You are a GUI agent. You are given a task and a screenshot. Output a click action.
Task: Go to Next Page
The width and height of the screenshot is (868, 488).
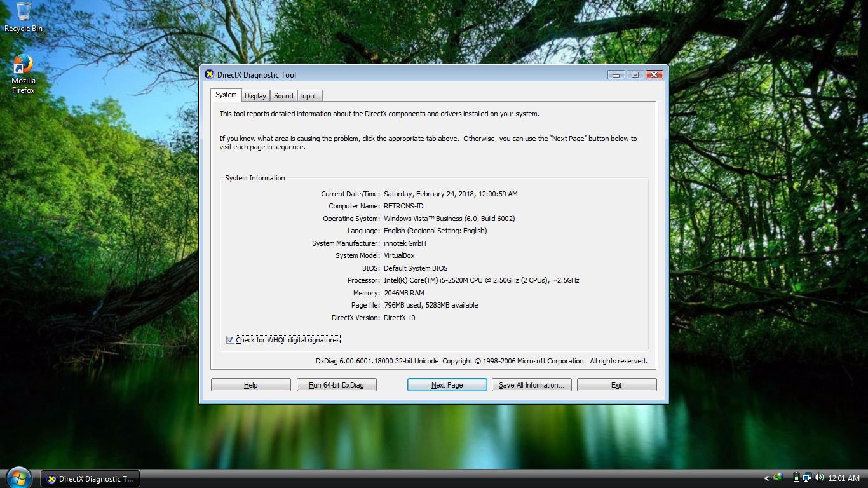447,385
